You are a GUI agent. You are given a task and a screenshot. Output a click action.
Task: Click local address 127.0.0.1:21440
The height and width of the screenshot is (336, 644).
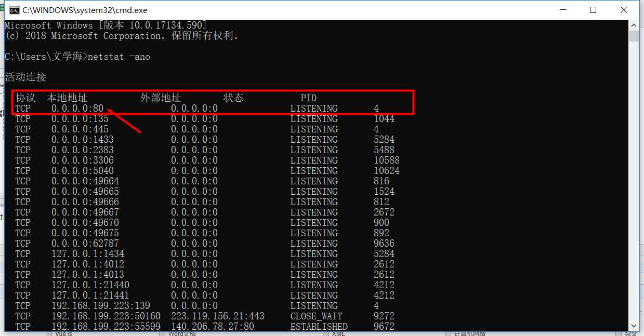coord(90,285)
